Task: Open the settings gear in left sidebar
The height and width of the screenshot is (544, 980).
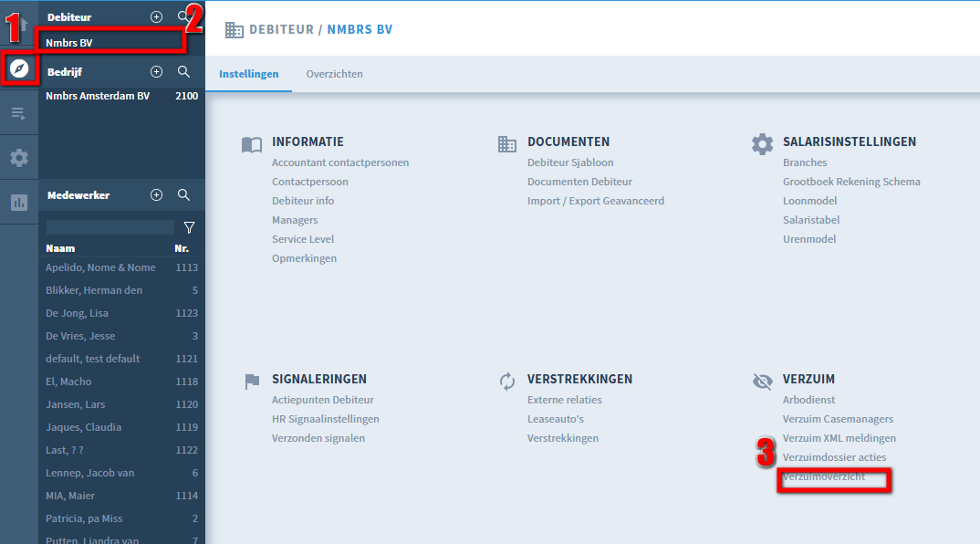Action: [x=19, y=158]
